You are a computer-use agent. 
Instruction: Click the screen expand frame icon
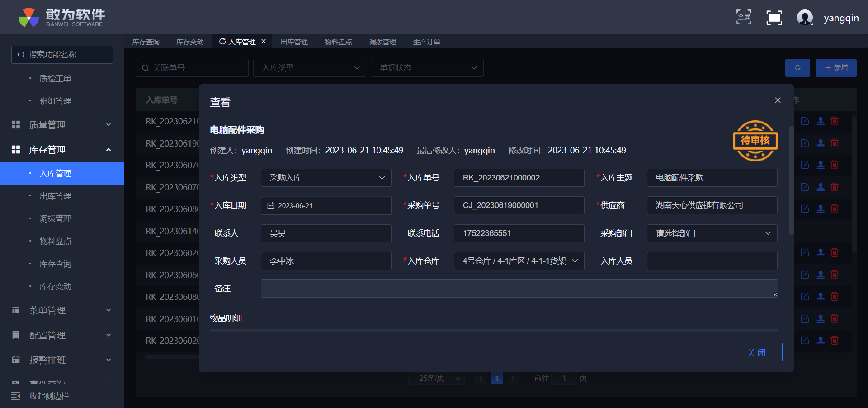(x=774, y=18)
